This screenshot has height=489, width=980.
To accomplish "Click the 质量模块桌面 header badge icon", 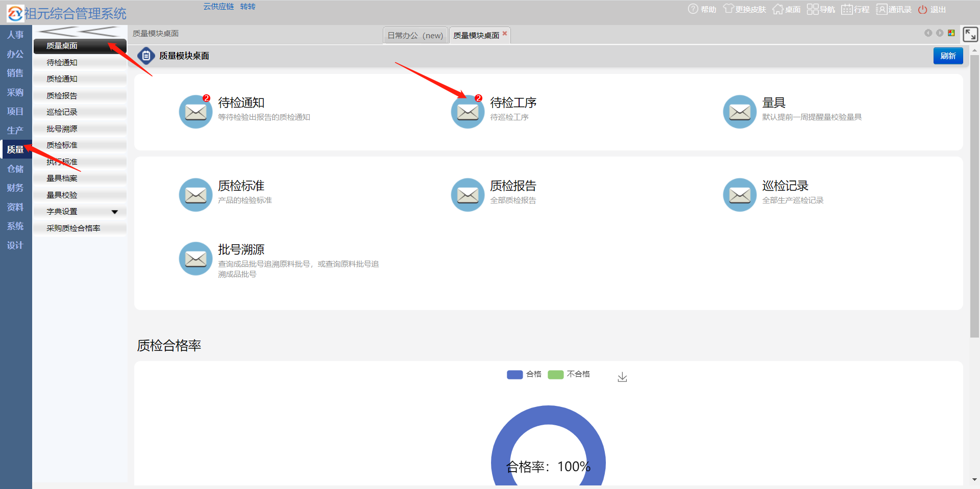I will click(146, 56).
